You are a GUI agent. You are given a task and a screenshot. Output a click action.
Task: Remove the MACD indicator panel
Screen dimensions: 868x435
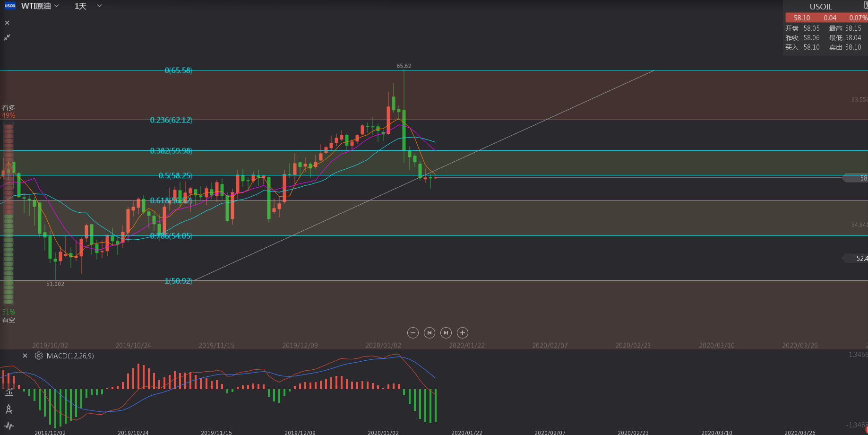(25, 356)
